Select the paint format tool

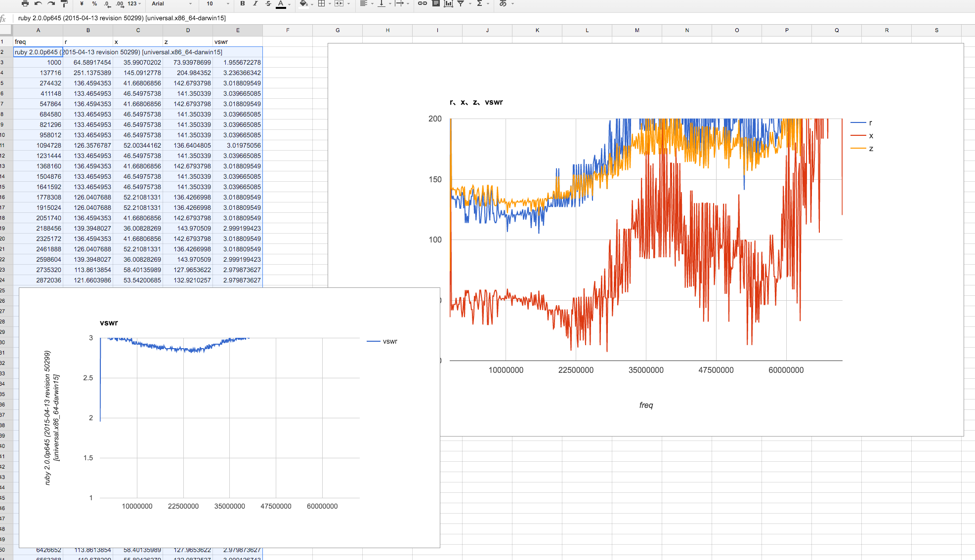[64, 3]
